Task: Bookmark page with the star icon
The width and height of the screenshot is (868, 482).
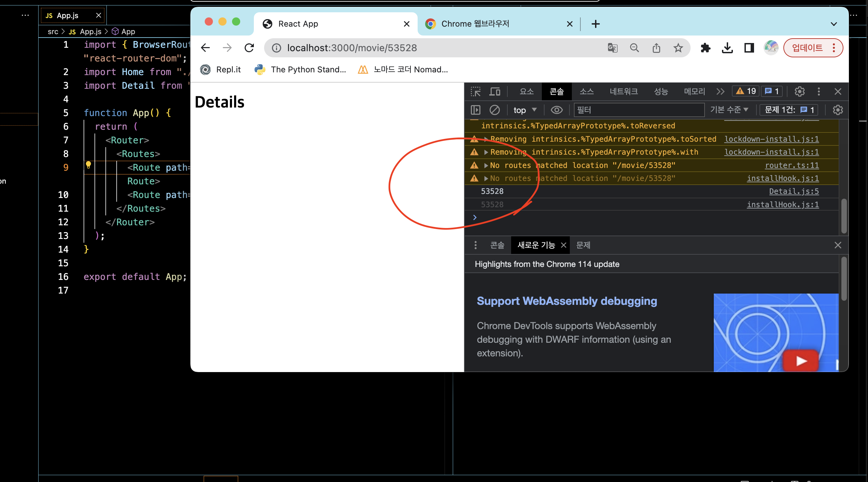Action: click(678, 48)
